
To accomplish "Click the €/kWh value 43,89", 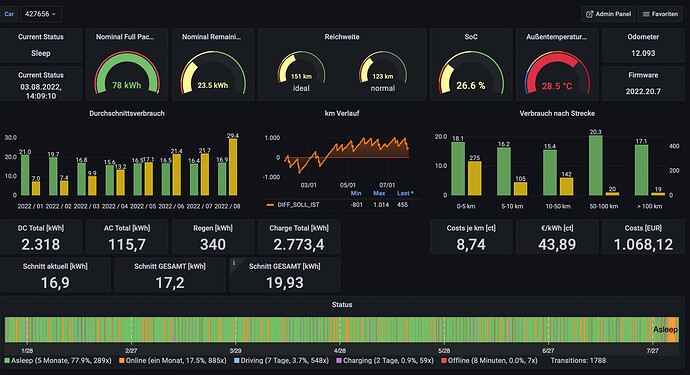I will click(x=557, y=244).
